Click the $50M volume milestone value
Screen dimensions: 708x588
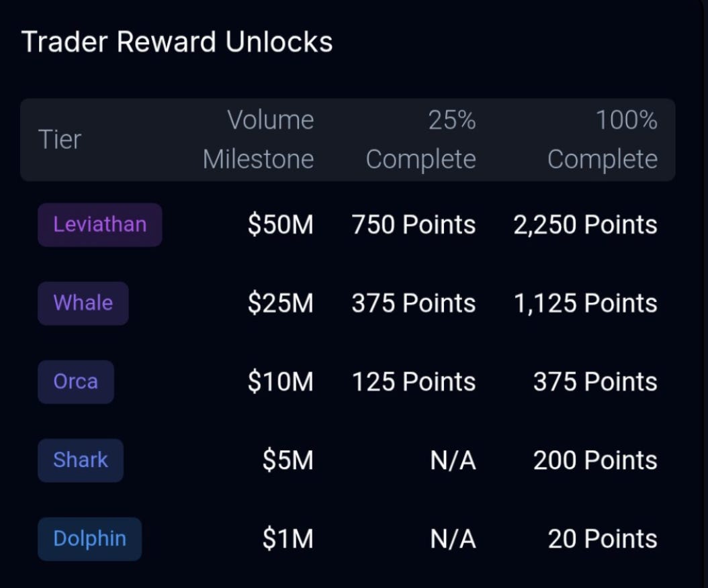point(280,224)
